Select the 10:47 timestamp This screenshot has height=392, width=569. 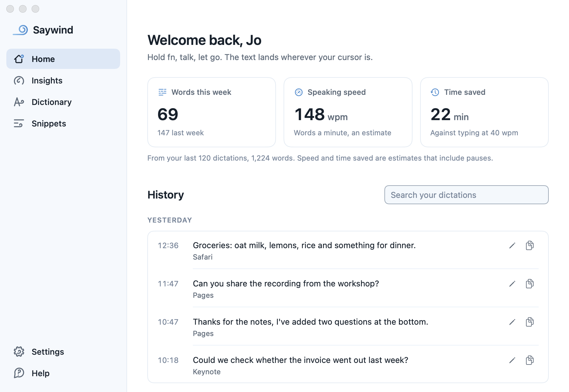[x=168, y=322]
